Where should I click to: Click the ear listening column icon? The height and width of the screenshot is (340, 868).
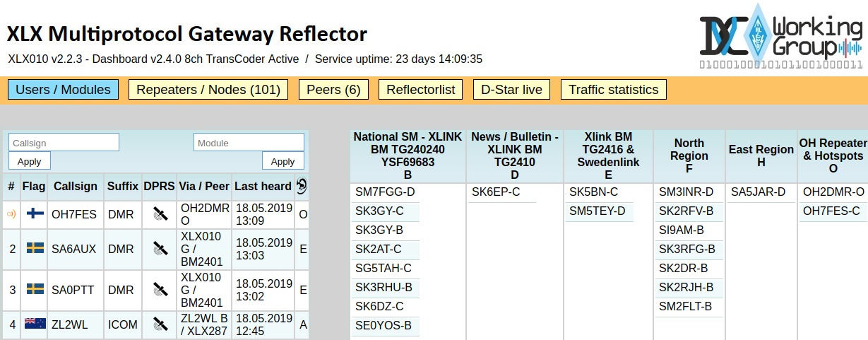pyautogui.click(x=302, y=186)
